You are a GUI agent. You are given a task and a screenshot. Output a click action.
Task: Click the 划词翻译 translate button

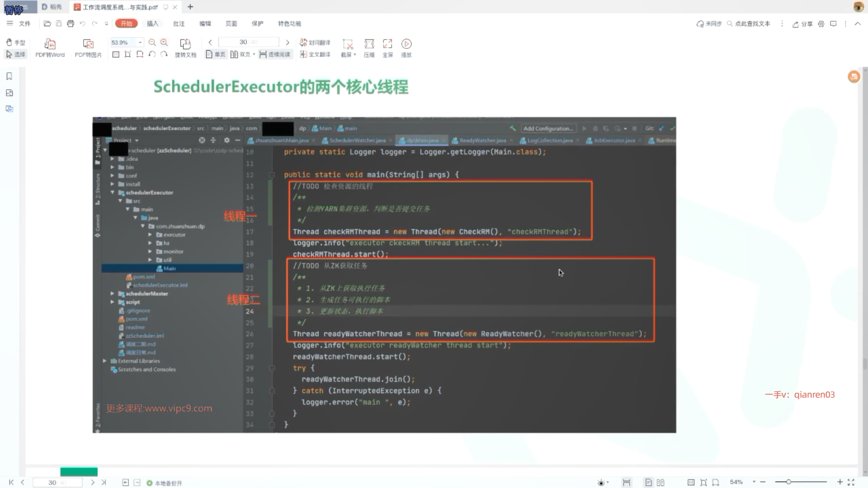click(315, 42)
